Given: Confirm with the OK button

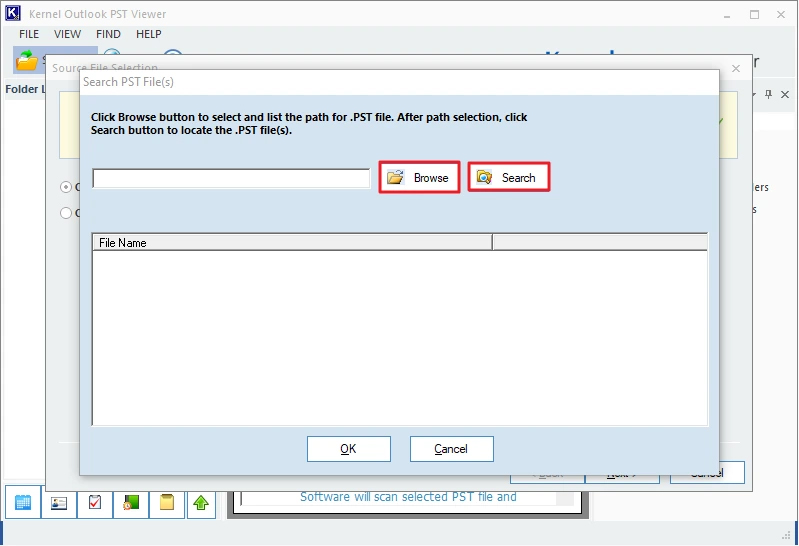Looking at the screenshot, I should coord(349,449).
